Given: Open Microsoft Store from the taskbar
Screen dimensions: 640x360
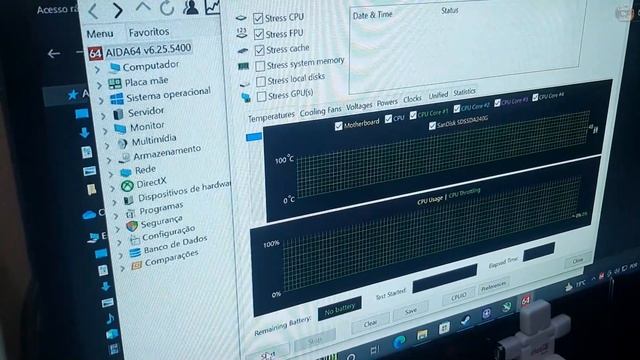Looking at the screenshot, I should (444, 327).
